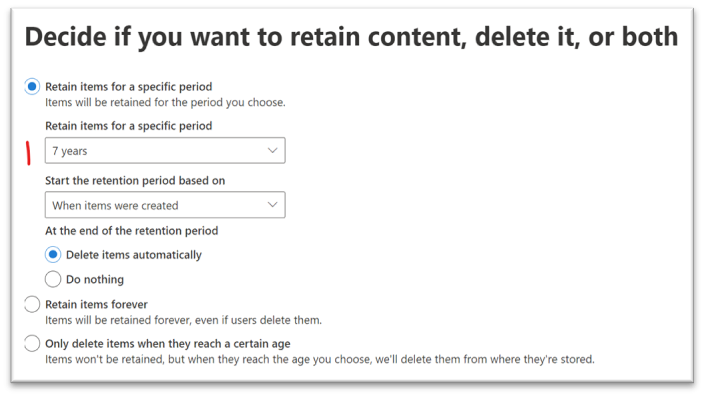705x397 pixels.
Task: Click the 'At the end of the retention period' label
Action: [131, 231]
